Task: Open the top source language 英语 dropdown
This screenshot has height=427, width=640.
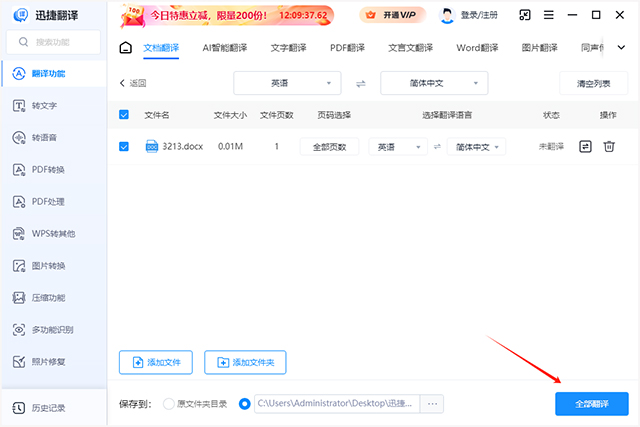Action: tap(287, 83)
